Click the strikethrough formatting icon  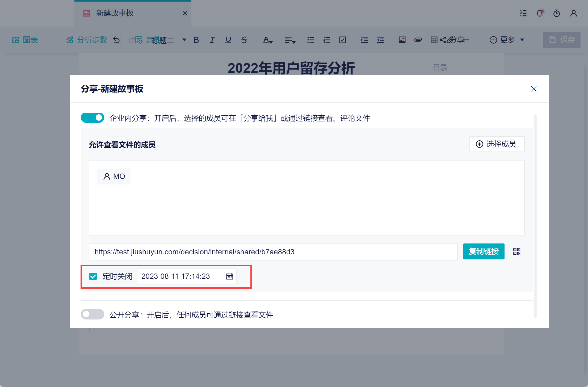point(244,40)
